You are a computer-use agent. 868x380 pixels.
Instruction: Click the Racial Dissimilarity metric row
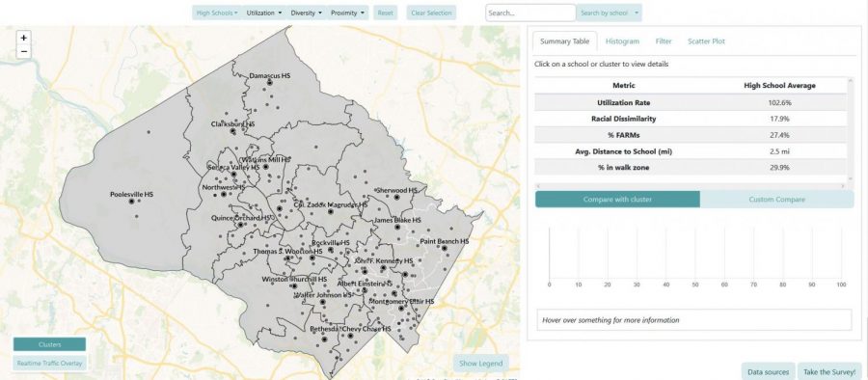[x=691, y=119]
